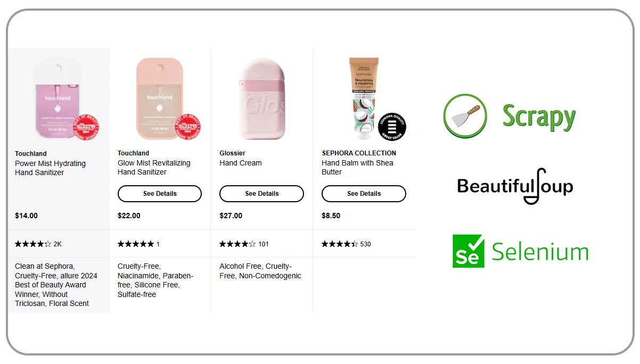Click the Glossier brand name link
The width and height of the screenshot is (640, 364).
coord(232,153)
